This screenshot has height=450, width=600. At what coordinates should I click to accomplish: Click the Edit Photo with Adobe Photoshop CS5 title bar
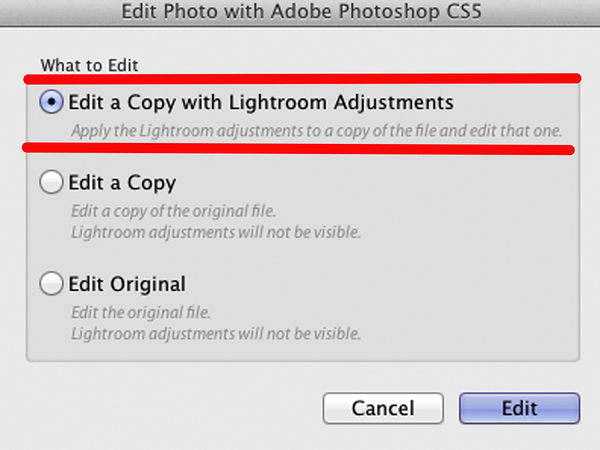coord(300,13)
